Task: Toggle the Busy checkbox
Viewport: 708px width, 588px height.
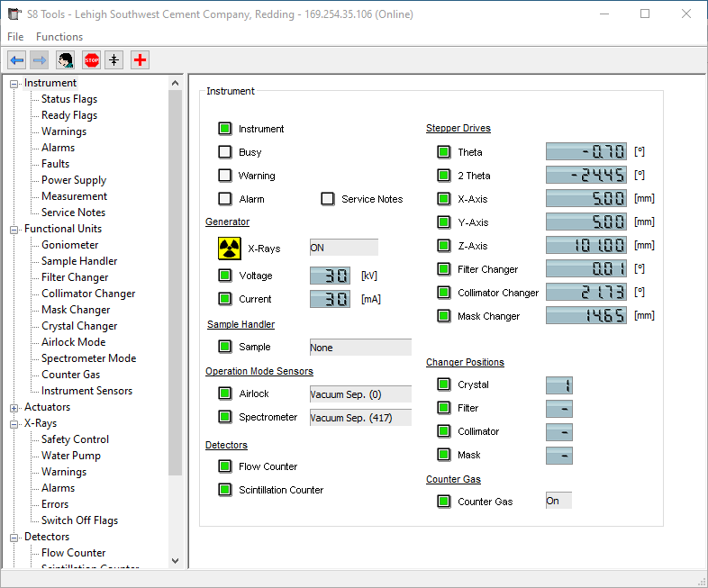Action: (x=225, y=152)
